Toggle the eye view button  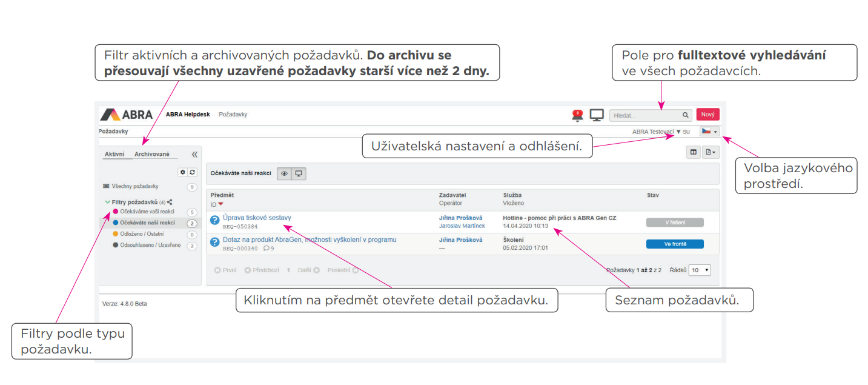click(x=284, y=173)
